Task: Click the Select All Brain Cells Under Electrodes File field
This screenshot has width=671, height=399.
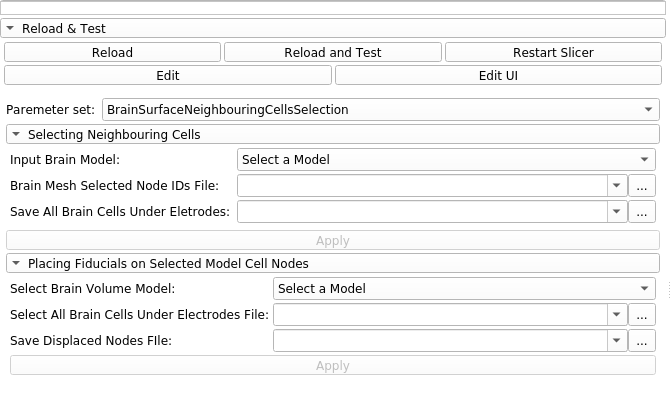Action: 440,315
